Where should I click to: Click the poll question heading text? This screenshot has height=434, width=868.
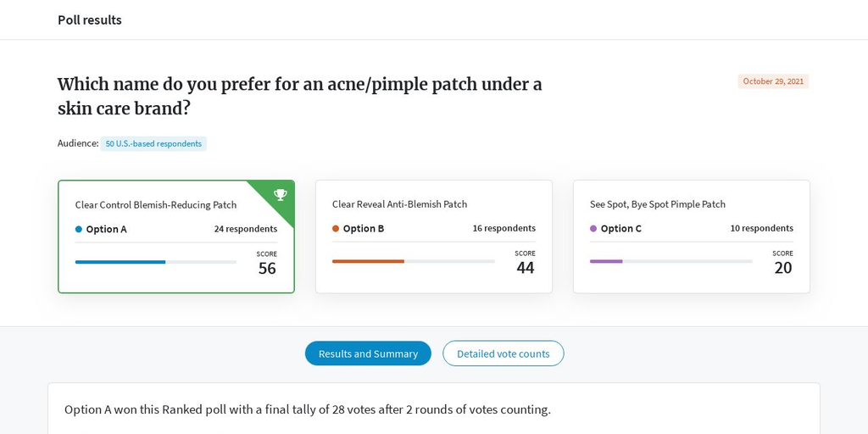(299, 97)
